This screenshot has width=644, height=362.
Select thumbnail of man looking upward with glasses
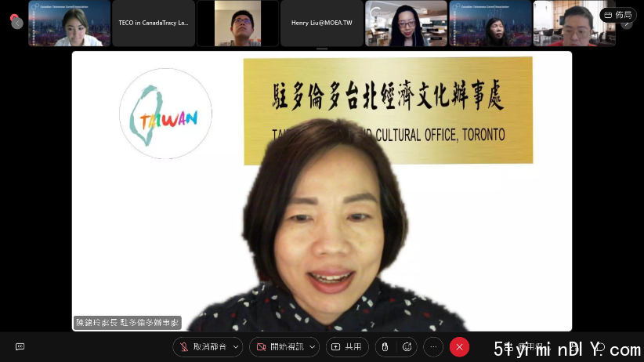point(238,23)
